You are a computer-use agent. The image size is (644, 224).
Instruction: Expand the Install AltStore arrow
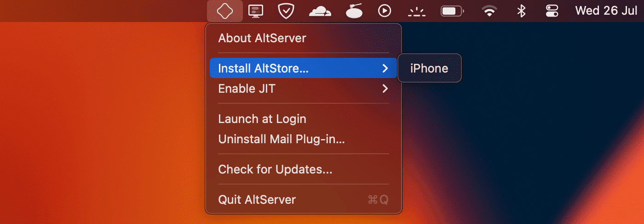point(385,68)
